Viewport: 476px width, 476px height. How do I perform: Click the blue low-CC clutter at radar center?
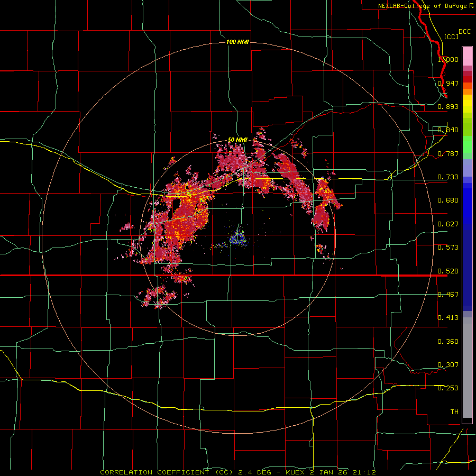point(239,237)
